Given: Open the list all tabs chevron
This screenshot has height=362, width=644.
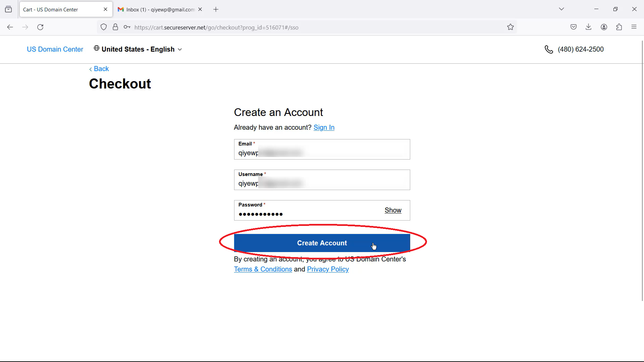Looking at the screenshot, I should click(561, 9).
